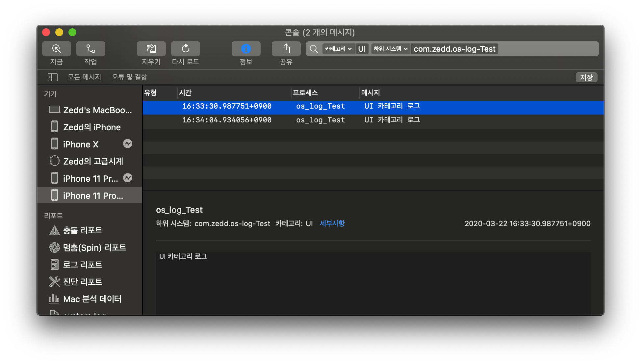Click the streaming indicator beside iPhone 11 Pr...
This screenshot has width=641, height=364.
[128, 178]
